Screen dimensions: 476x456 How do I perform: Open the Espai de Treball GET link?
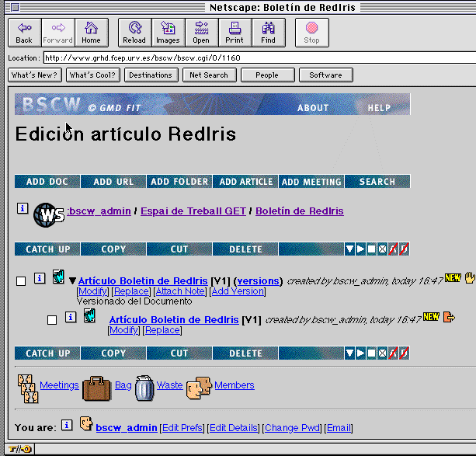pos(193,211)
